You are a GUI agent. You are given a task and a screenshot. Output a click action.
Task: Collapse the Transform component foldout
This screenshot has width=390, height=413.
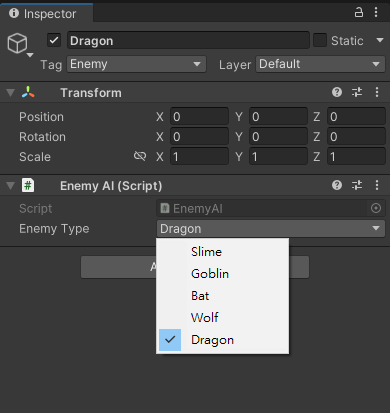tap(11, 93)
